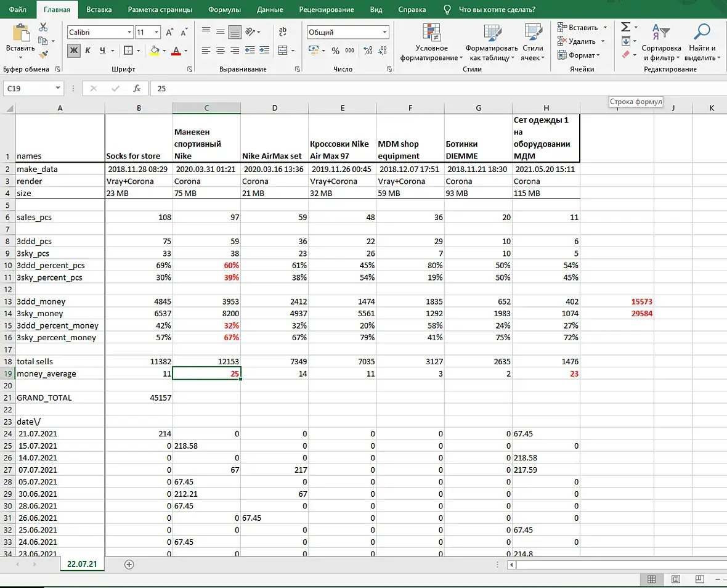The height and width of the screenshot is (588, 727).
Task: Toggle underline (Ч) formatting
Action: click(x=102, y=51)
